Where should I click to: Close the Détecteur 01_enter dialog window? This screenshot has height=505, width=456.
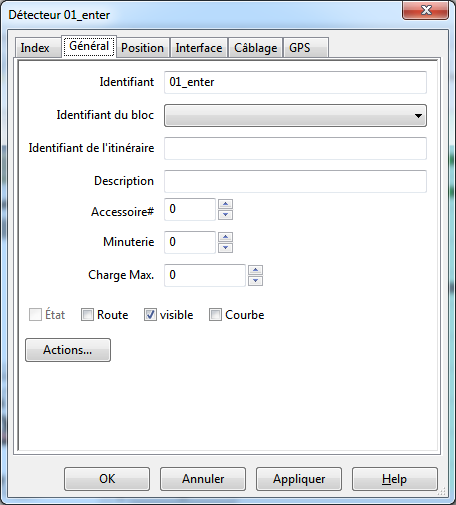point(426,10)
